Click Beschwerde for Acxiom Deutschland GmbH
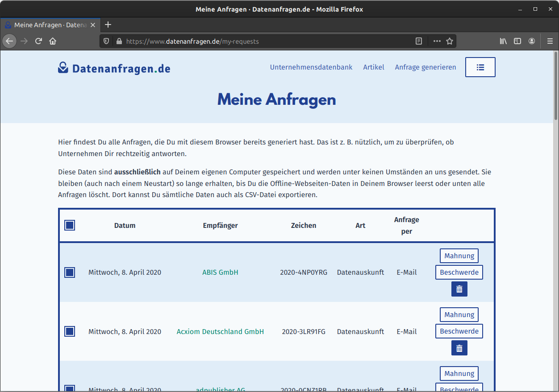This screenshot has height=392, width=559. (x=459, y=331)
